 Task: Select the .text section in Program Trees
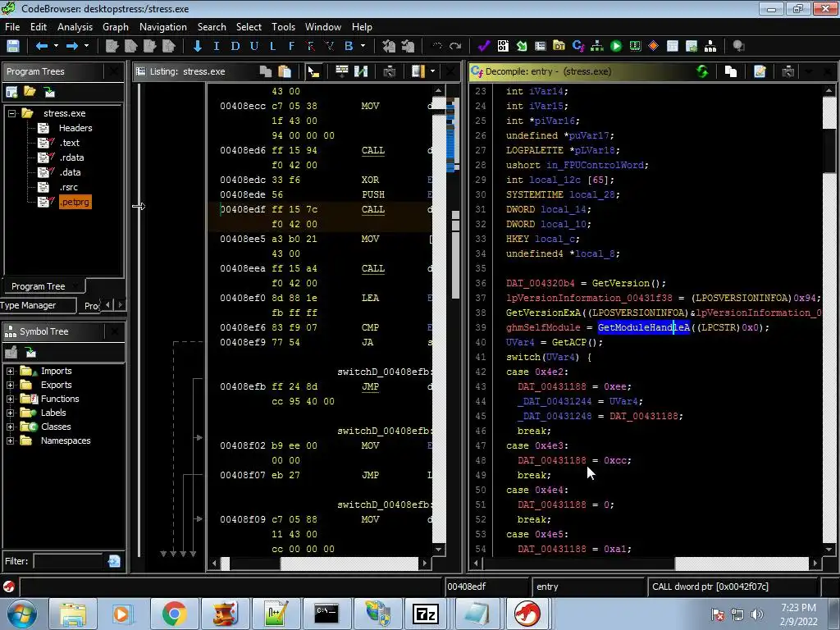point(70,143)
